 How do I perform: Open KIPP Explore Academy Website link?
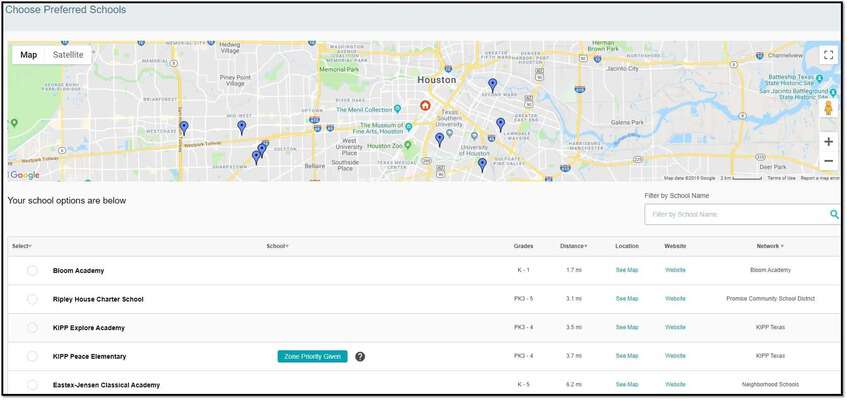pyautogui.click(x=675, y=327)
